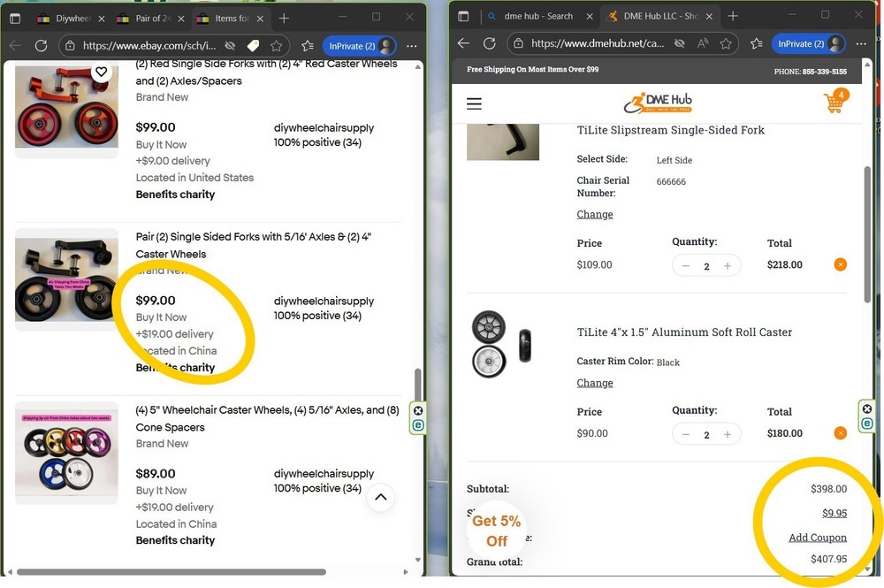Refresh the eBay page
The height and width of the screenshot is (588, 884).
coord(42,46)
